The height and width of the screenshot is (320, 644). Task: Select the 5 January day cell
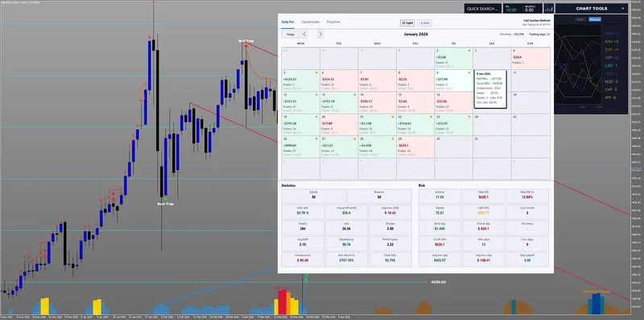point(300,80)
